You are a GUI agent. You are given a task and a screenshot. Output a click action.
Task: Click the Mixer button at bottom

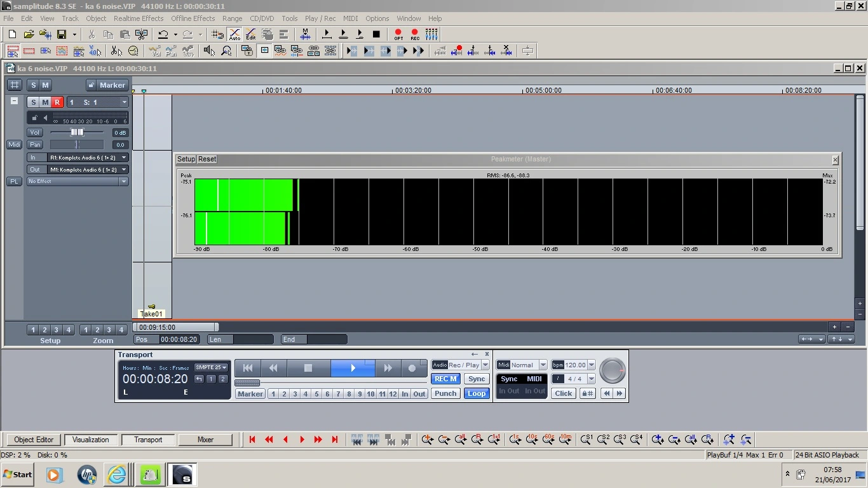tap(205, 440)
